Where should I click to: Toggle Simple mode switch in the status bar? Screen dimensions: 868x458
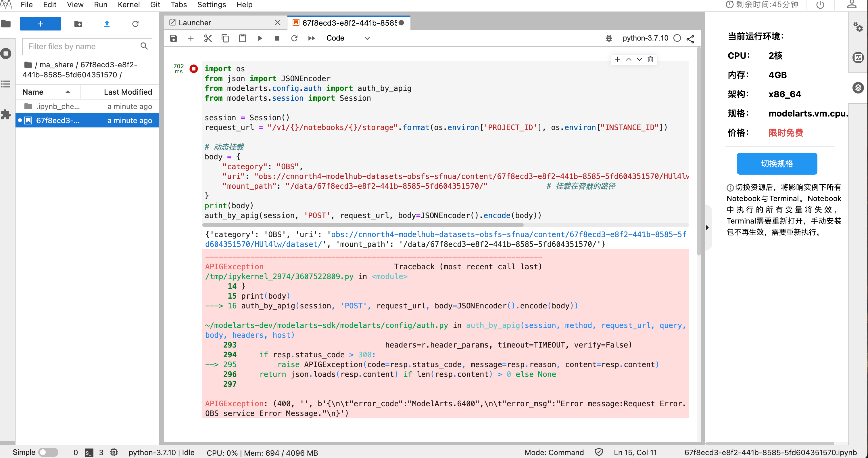[48, 452]
